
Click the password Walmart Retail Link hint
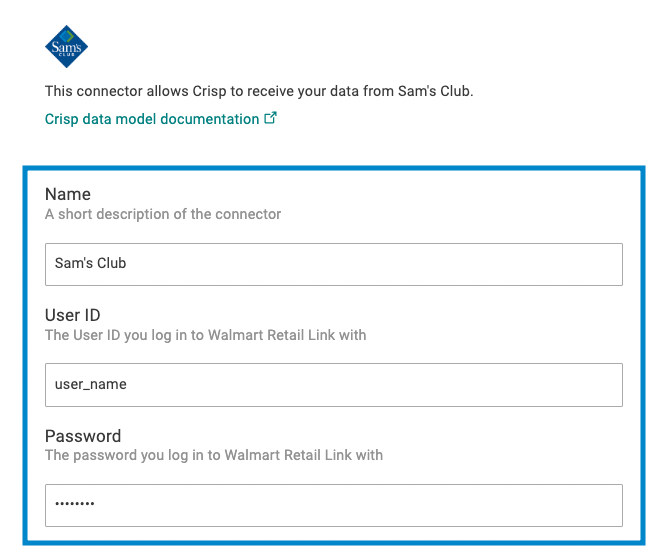[x=214, y=455]
